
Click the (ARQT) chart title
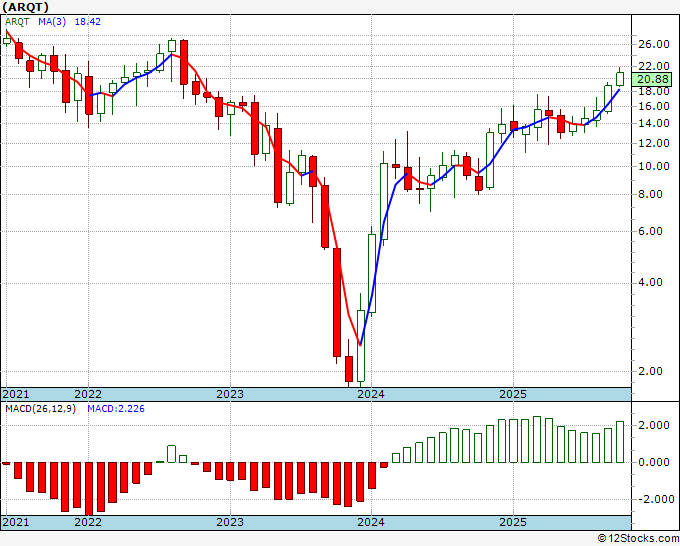pyautogui.click(x=25, y=7)
